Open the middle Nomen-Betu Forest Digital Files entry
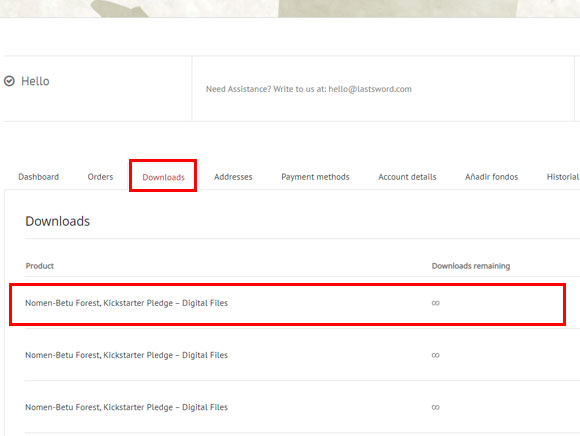Screen dimensions: 580x436 pyautogui.click(x=127, y=355)
